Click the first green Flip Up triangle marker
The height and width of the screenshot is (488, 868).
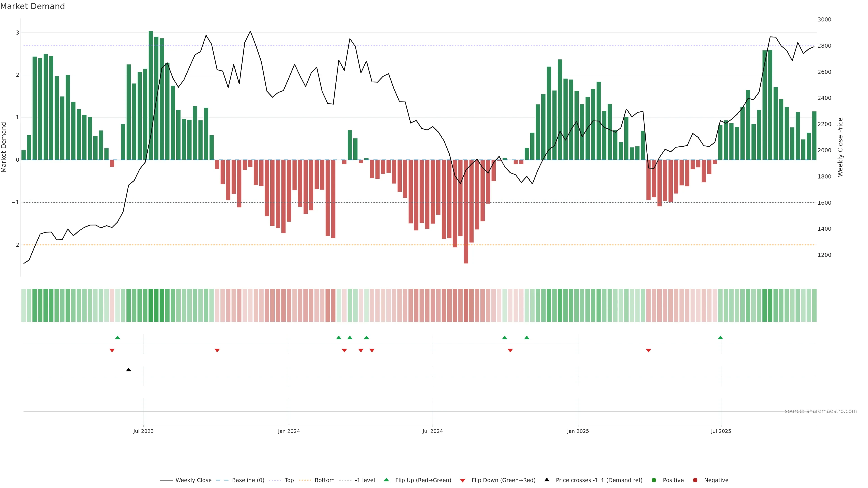tap(117, 338)
